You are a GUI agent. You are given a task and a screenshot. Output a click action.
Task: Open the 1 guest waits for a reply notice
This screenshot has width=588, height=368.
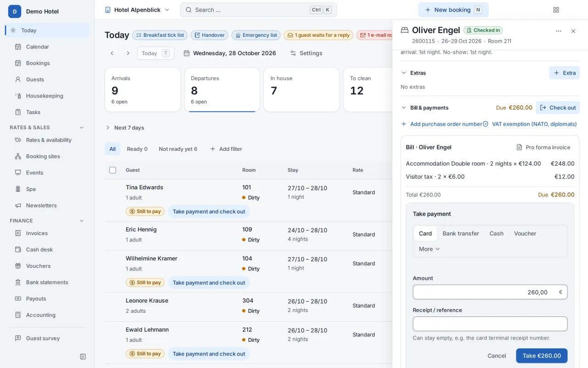tap(318, 35)
